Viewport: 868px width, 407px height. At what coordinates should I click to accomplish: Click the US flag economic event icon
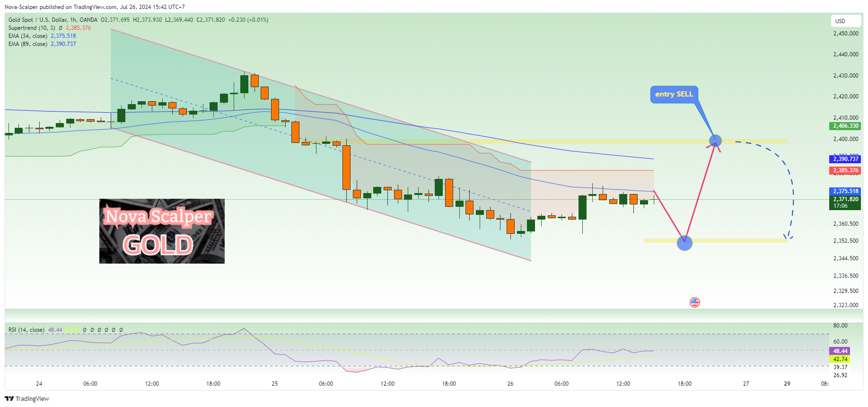(694, 302)
